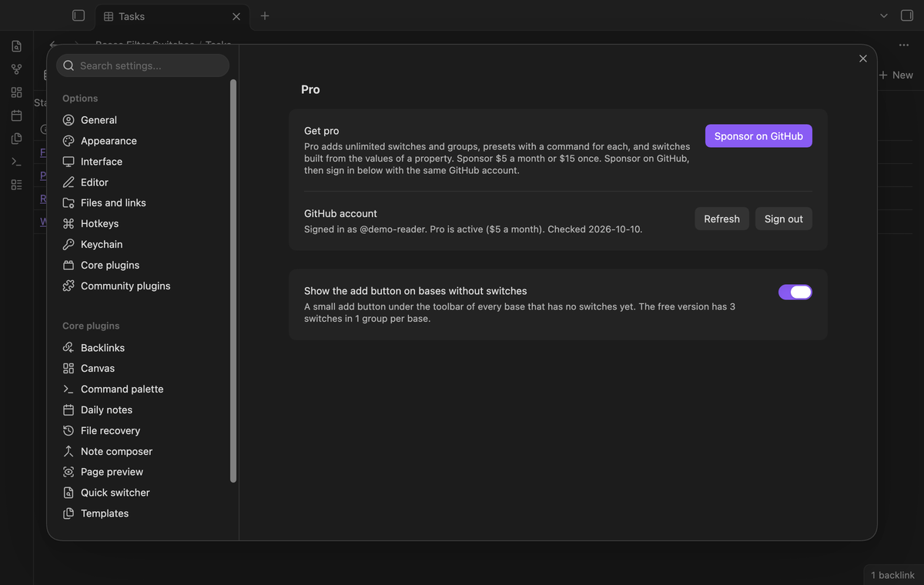Click the Get pro title
The image size is (924, 585).
point(322,131)
